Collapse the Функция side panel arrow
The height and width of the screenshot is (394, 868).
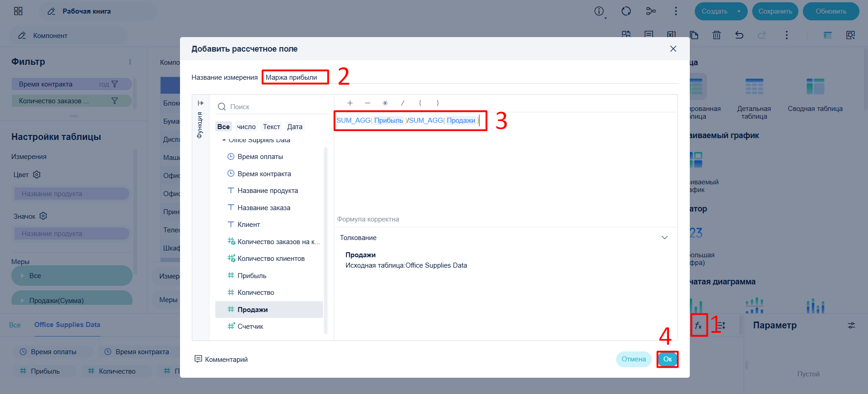click(200, 103)
